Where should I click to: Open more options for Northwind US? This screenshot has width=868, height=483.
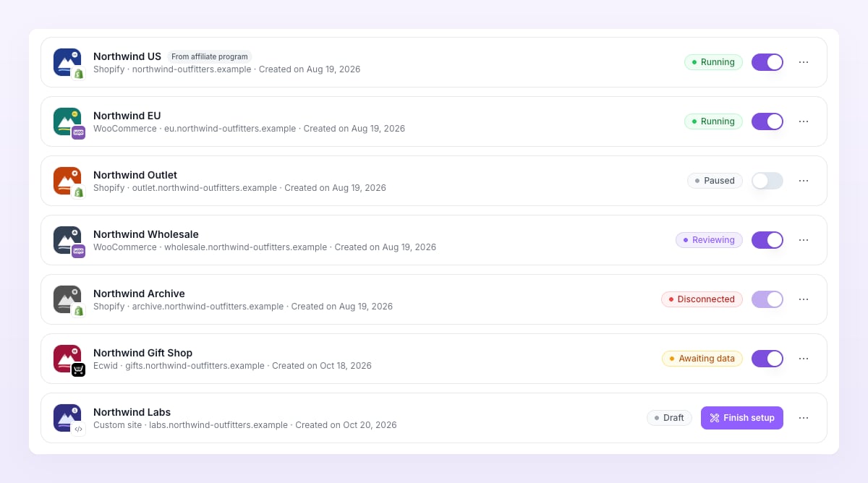pyautogui.click(x=804, y=62)
